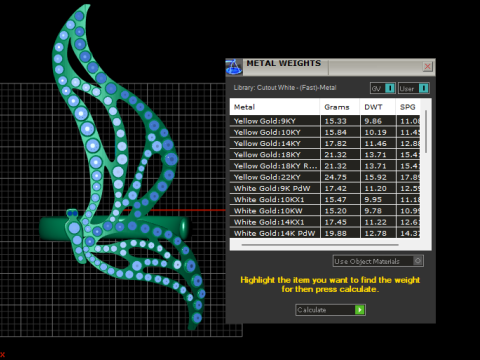Viewport: 480px width, 360px height.
Task: Select the Yellow Gold:14KY row
Action: 325,143
